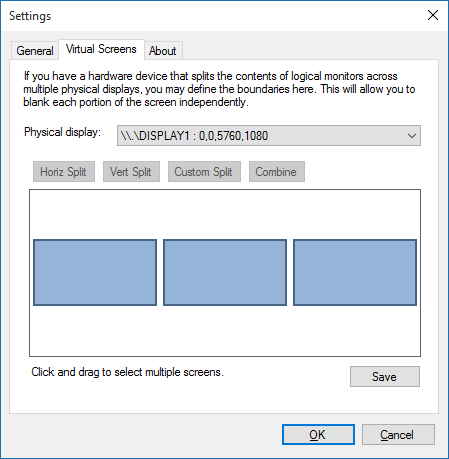
Task: Click the Vert Split button
Action: (x=131, y=172)
